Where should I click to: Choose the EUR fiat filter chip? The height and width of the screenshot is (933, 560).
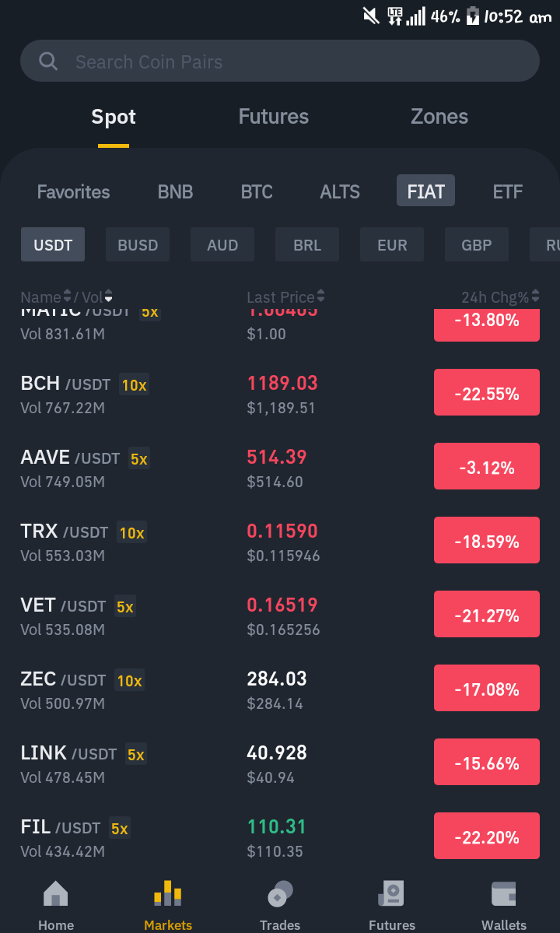[x=392, y=244]
